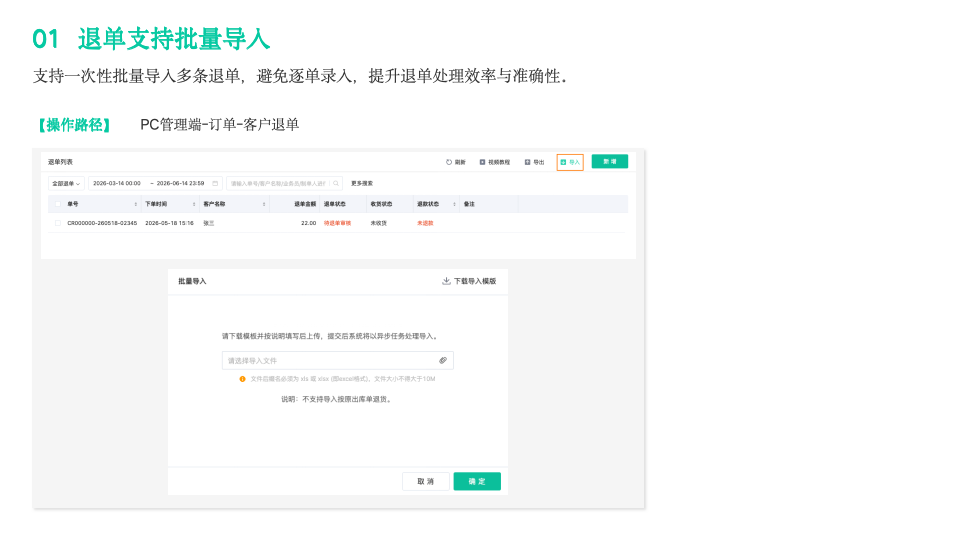Click the 导出 export button
Viewport: 959px width, 540px height.
coord(535,162)
